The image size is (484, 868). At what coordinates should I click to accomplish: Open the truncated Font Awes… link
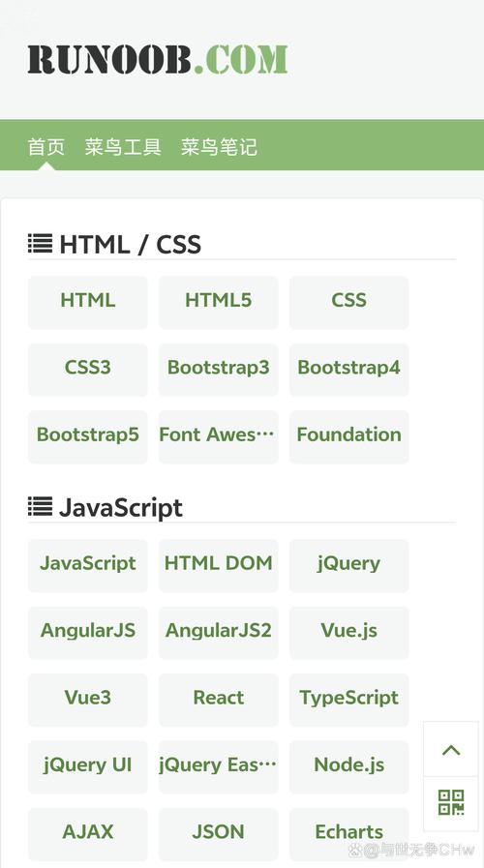pyautogui.click(x=218, y=436)
